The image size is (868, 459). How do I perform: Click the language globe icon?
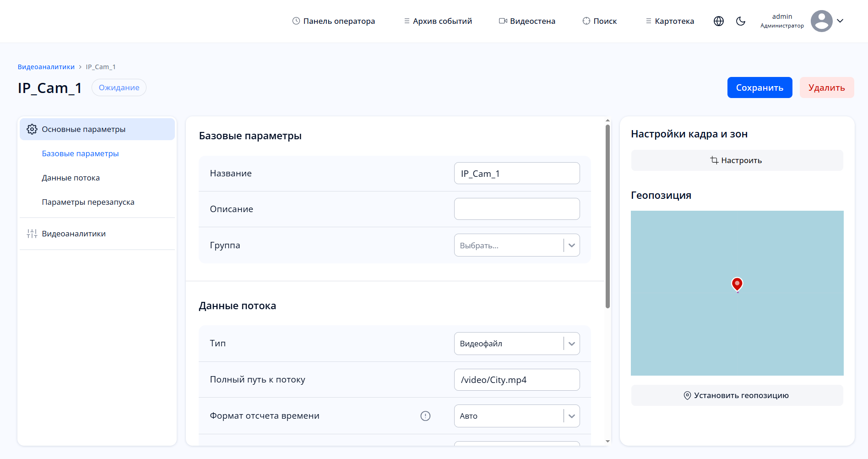tap(719, 21)
